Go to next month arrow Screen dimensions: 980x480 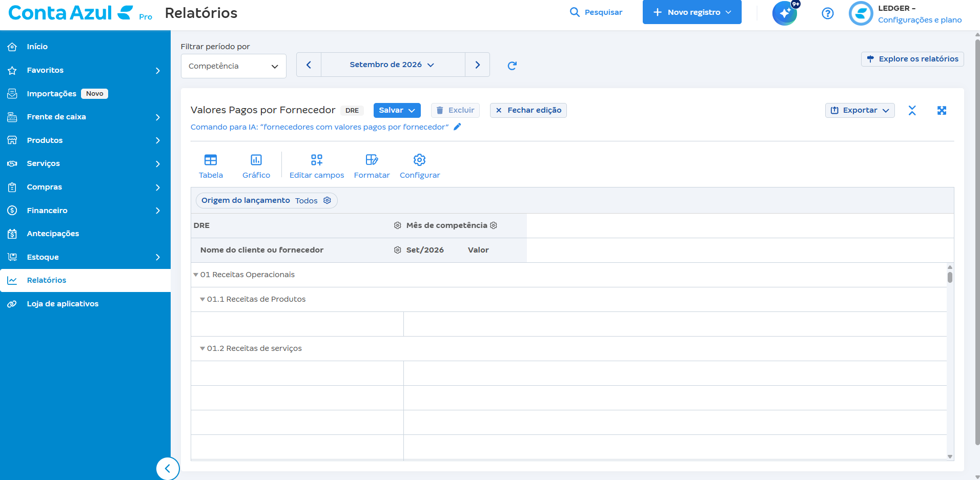(477, 65)
